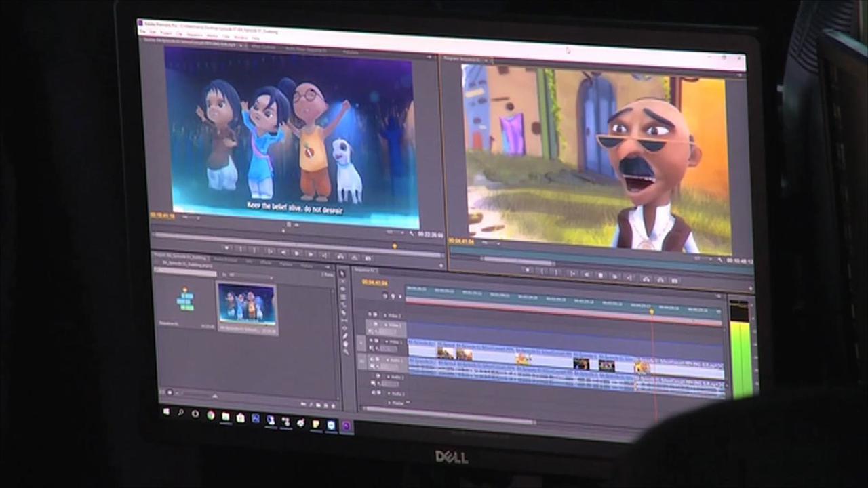Toggle Video 3 track output eye

coord(370,314)
